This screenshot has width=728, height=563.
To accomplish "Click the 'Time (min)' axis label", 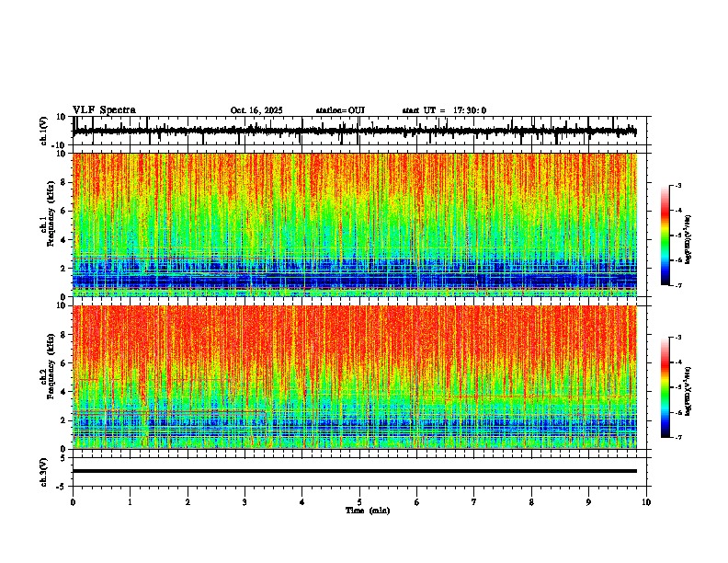I will [x=368, y=511].
